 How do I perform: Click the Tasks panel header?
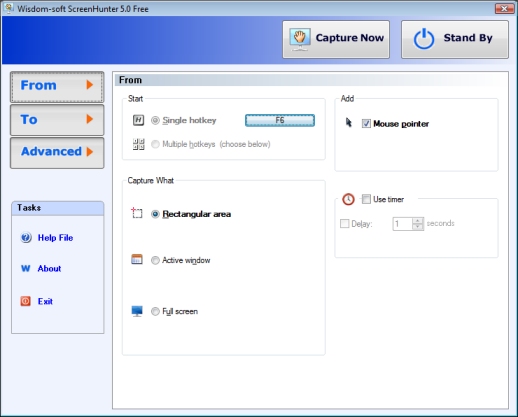tap(58, 208)
